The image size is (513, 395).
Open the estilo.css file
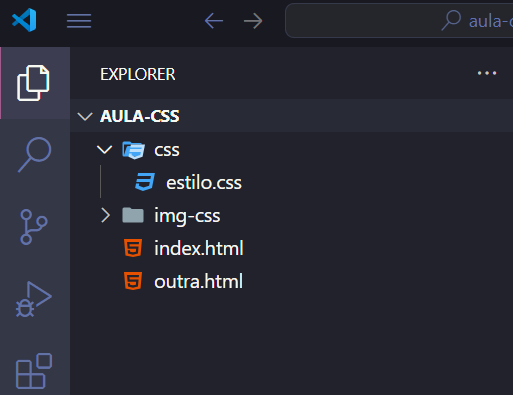pyautogui.click(x=204, y=183)
